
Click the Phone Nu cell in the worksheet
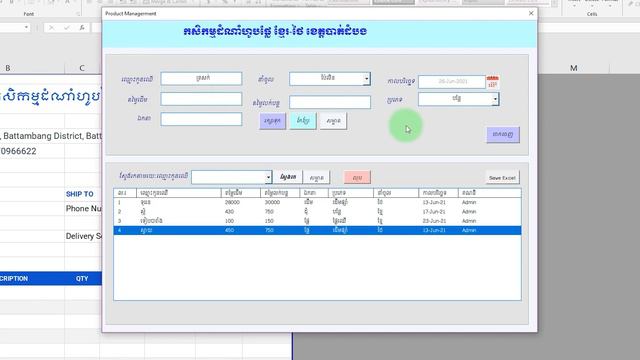coord(83,209)
